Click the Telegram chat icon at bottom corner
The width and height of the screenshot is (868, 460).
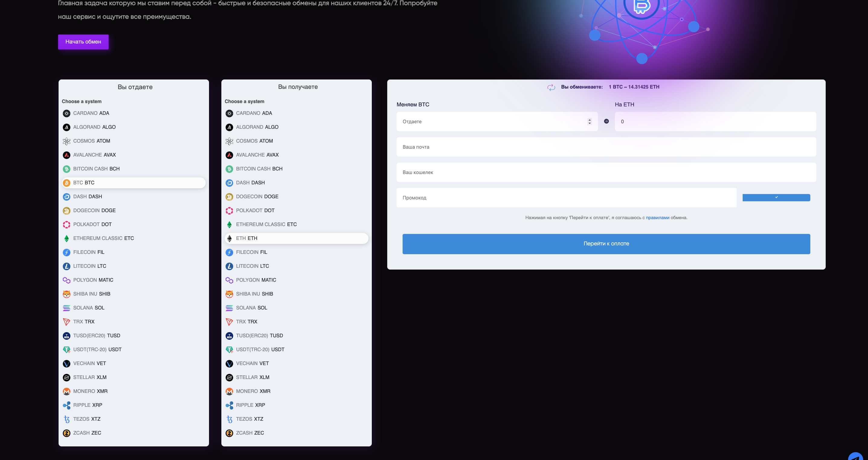click(855, 457)
